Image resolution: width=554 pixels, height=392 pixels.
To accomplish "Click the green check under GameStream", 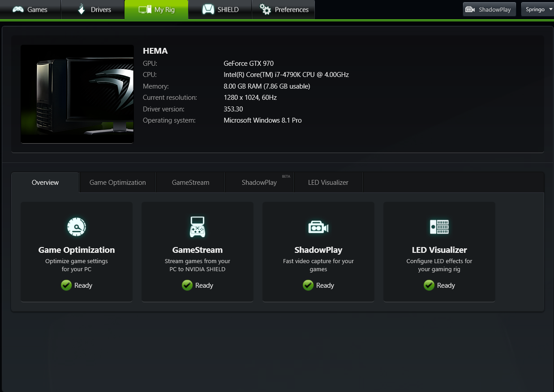I will (187, 285).
